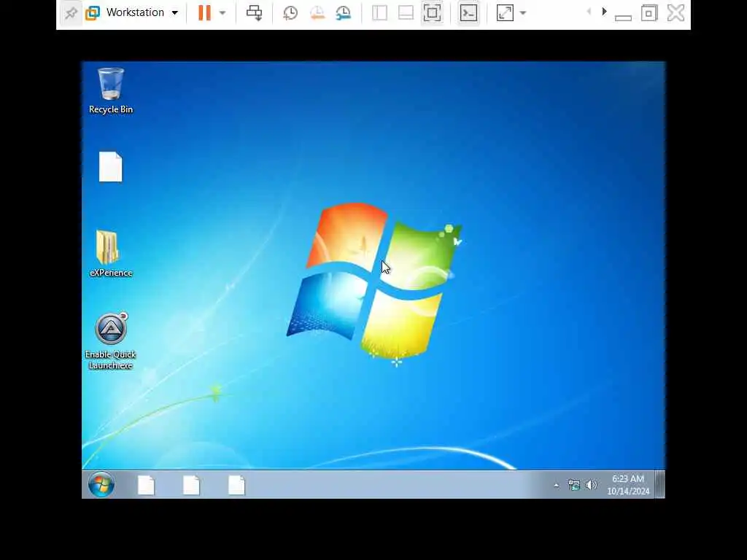This screenshot has width=747, height=560.
Task: Select the eXPerience folder
Action: (x=111, y=254)
